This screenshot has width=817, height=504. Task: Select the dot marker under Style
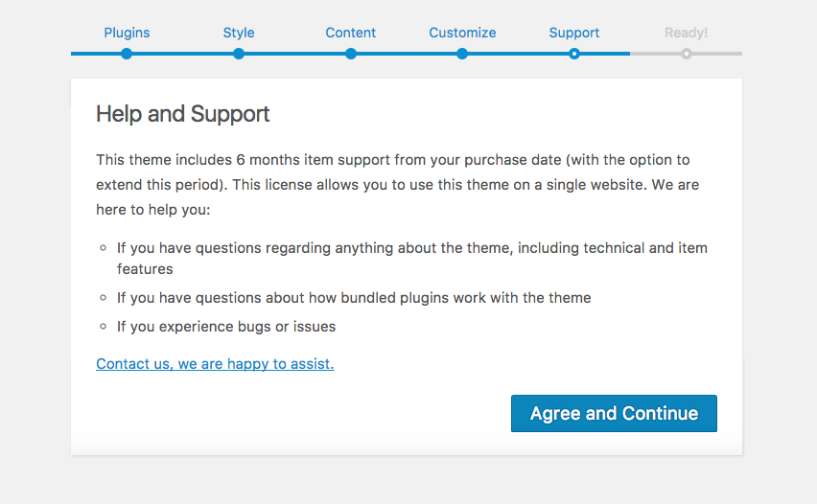click(x=239, y=54)
